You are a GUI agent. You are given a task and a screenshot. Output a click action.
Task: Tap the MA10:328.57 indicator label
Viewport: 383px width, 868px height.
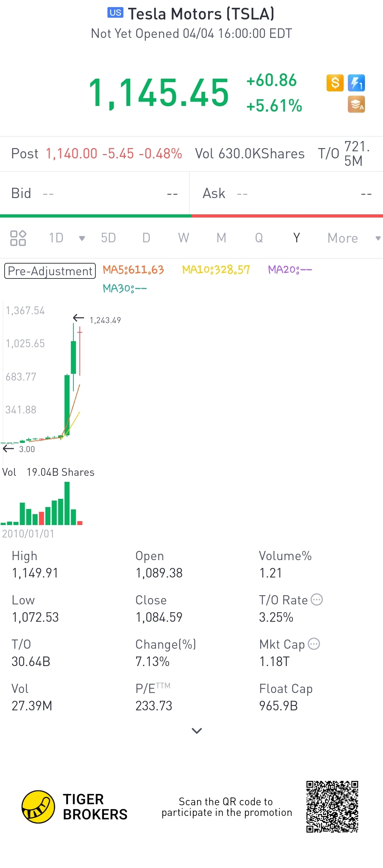[216, 270]
